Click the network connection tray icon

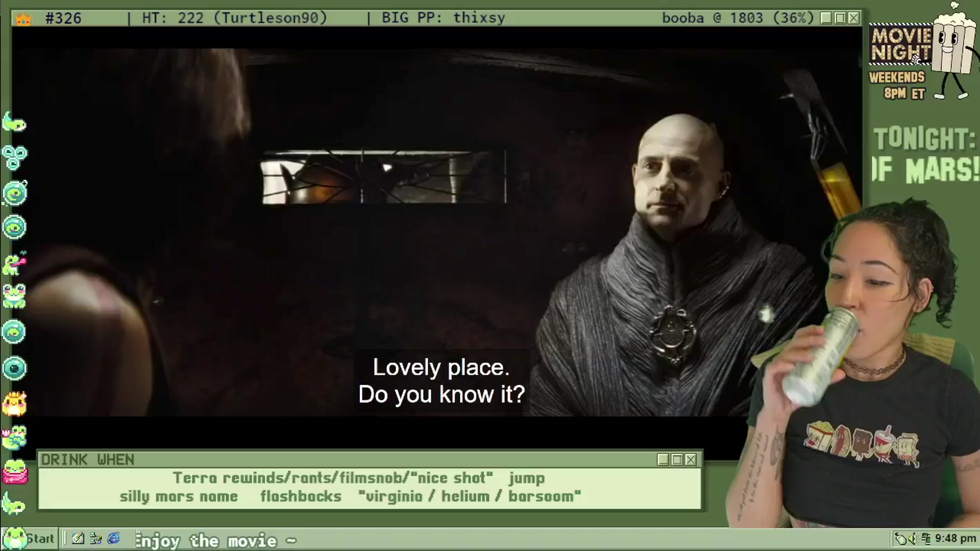[x=926, y=538]
